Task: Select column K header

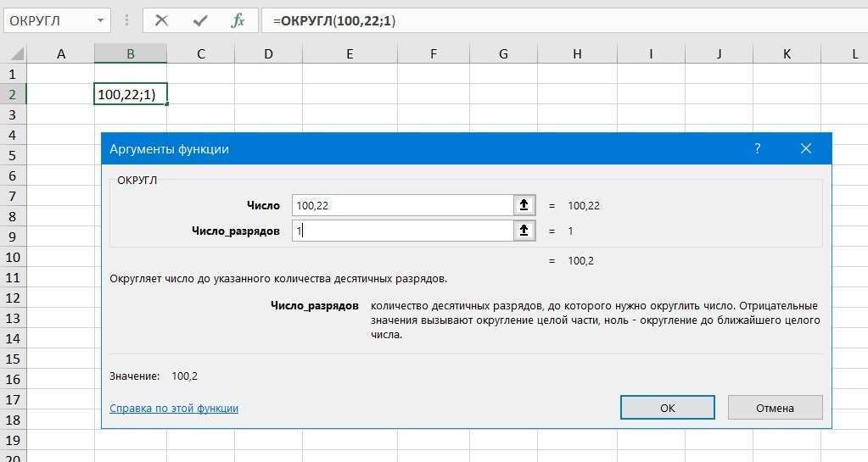Action: (787, 53)
